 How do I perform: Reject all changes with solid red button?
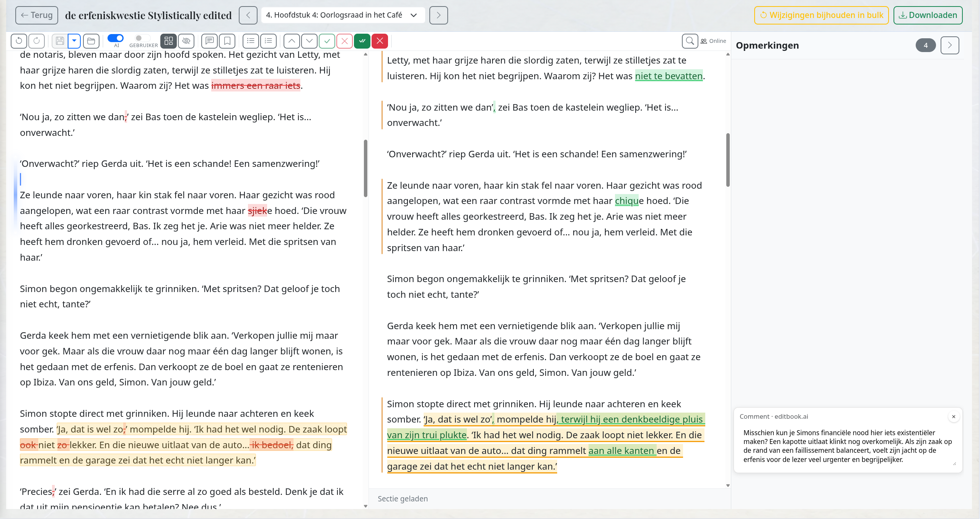coord(380,41)
